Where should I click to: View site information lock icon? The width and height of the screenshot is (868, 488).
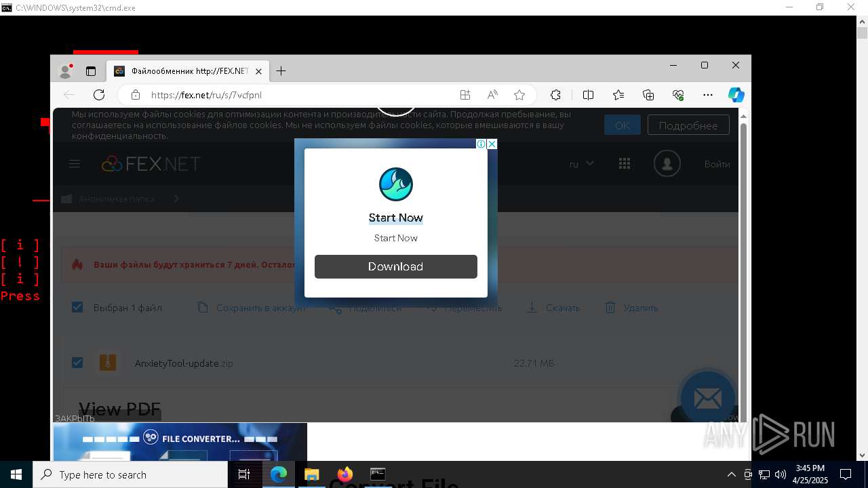tap(136, 95)
